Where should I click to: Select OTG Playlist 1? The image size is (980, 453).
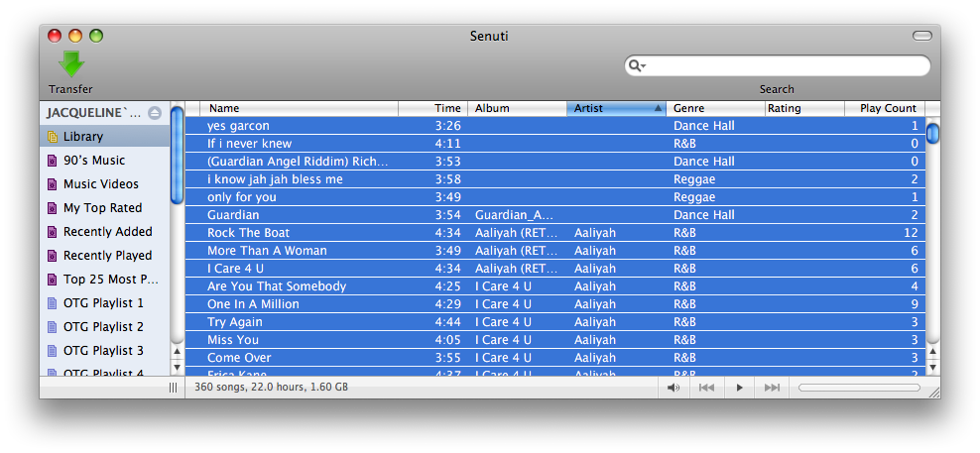pos(105,302)
